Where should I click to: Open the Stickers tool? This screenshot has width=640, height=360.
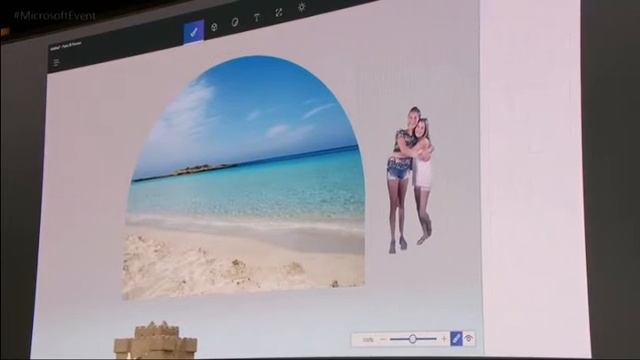(x=235, y=22)
